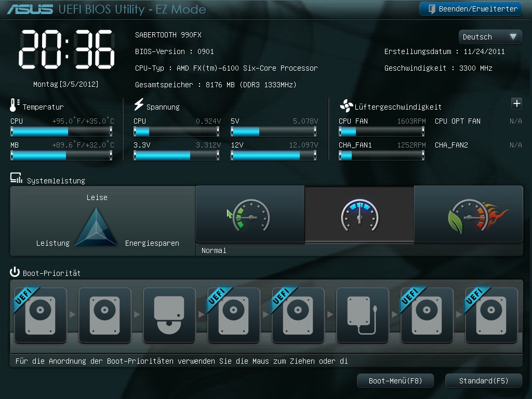Click the Normal mode status text

[x=214, y=250]
